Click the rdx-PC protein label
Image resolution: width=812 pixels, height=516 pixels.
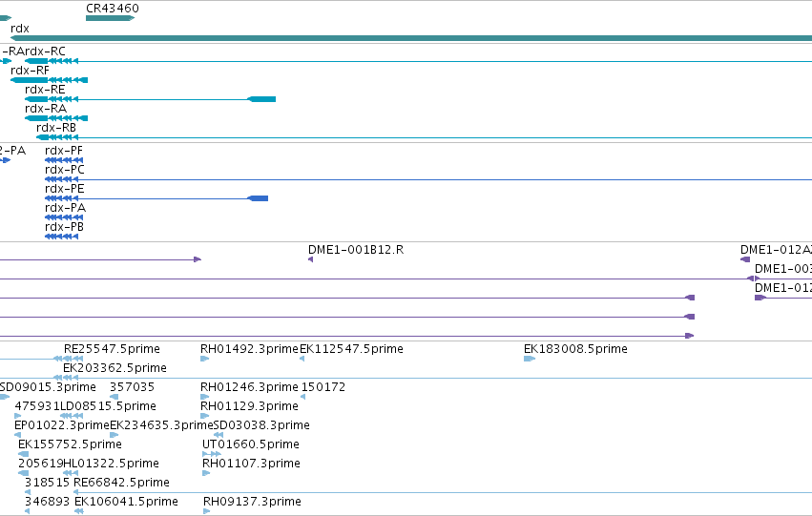65,170
